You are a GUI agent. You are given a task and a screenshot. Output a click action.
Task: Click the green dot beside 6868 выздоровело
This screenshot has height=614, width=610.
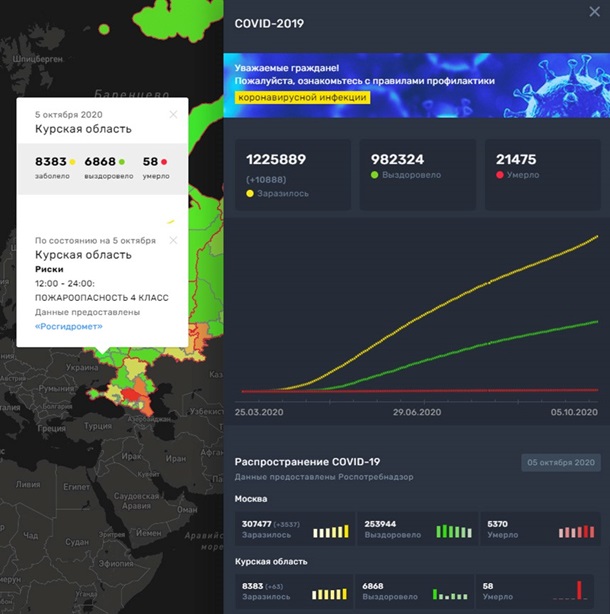point(122,161)
